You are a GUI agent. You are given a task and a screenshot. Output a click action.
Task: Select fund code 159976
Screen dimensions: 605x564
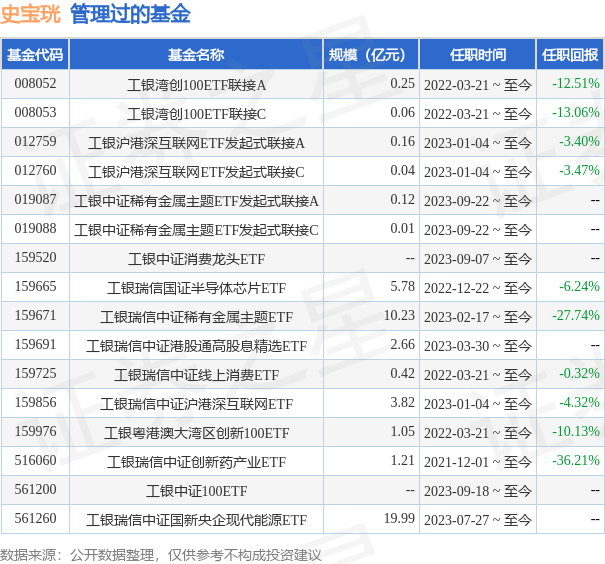tap(35, 431)
